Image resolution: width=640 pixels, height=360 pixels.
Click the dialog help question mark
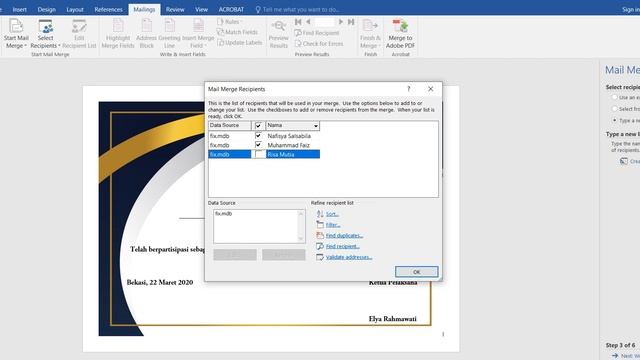click(409, 89)
